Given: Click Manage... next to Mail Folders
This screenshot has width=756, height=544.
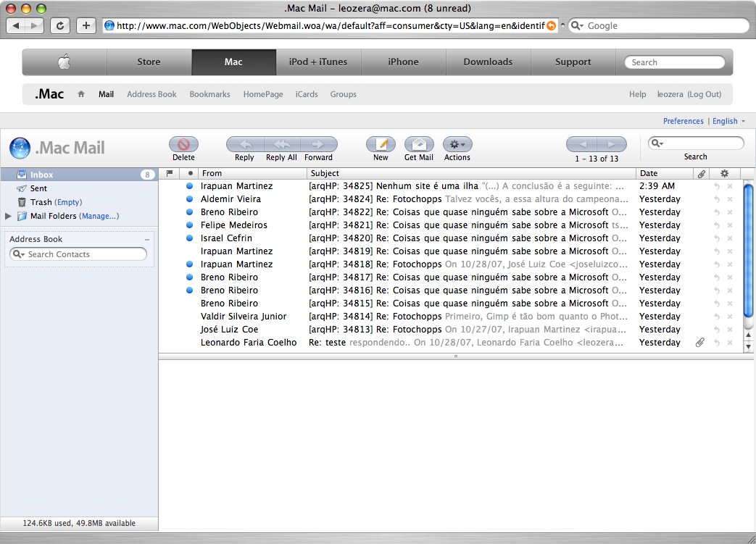Looking at the screenshot, I should click(x=99, y=216).
